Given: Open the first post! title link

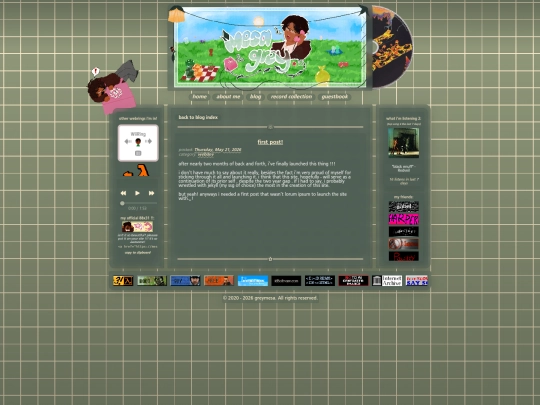Looking at the screenshot, I should pyautogui.click(x=270, y=142).
